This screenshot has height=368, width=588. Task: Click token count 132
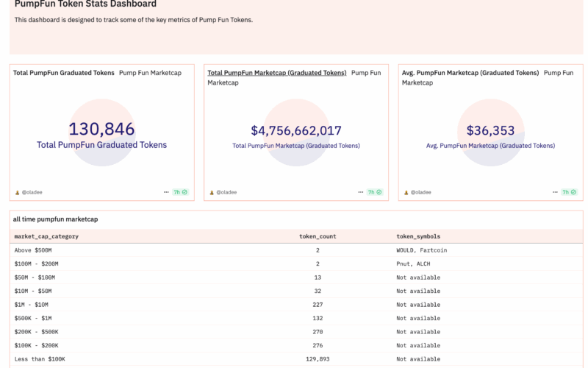[318, 318]
